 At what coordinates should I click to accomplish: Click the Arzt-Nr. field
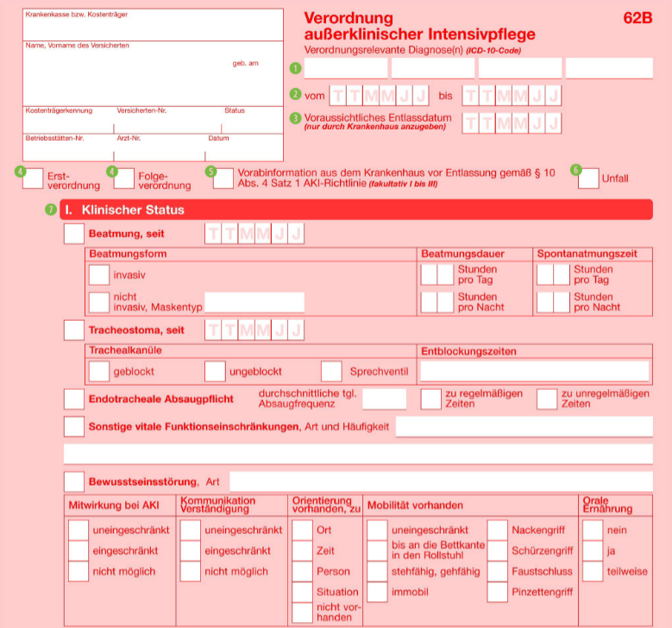[160, 148]
